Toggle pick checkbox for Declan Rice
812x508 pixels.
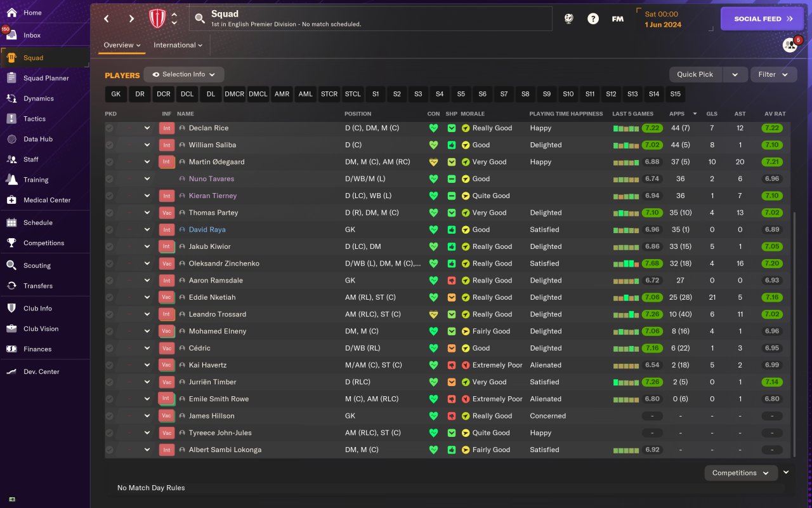click(x=109, y=128)
